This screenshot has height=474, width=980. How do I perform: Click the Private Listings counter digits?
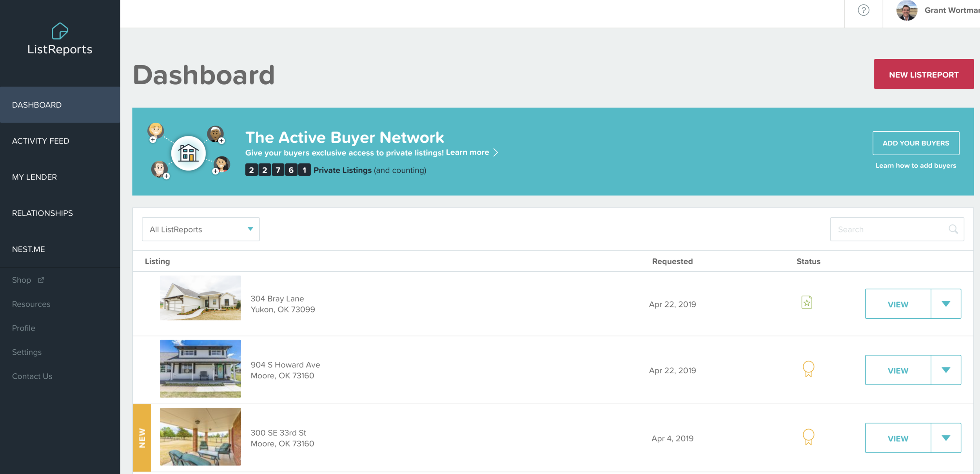pos(278,170)
